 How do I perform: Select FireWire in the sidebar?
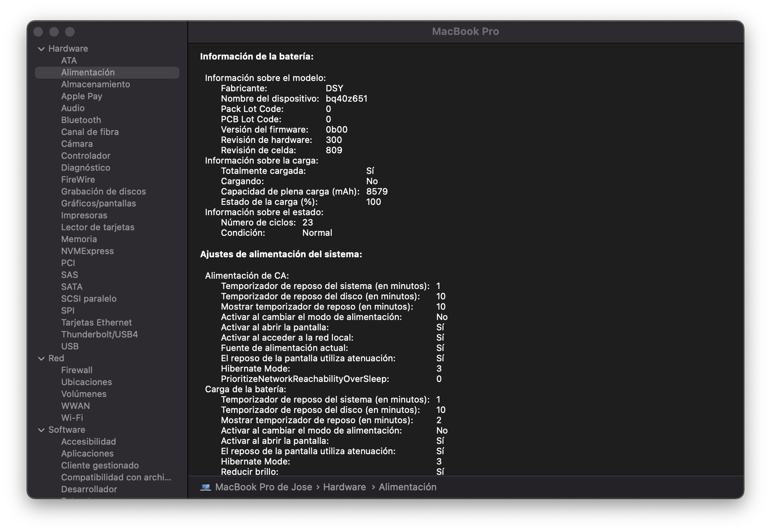78,179
